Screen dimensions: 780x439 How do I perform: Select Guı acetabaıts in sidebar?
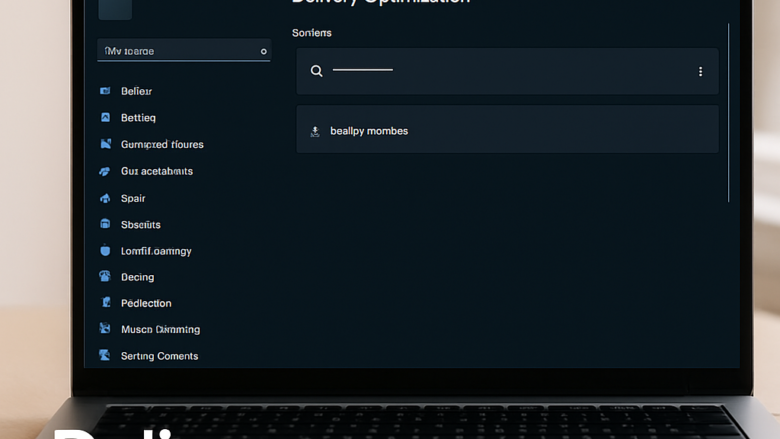tap(157, 171)
